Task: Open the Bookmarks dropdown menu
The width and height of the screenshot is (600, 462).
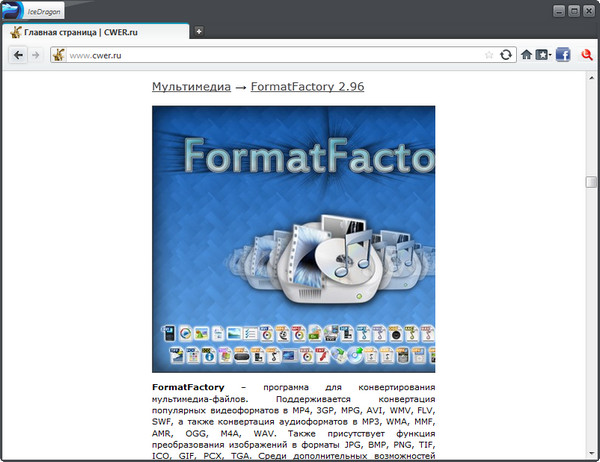Action: (x=544, y=54)
